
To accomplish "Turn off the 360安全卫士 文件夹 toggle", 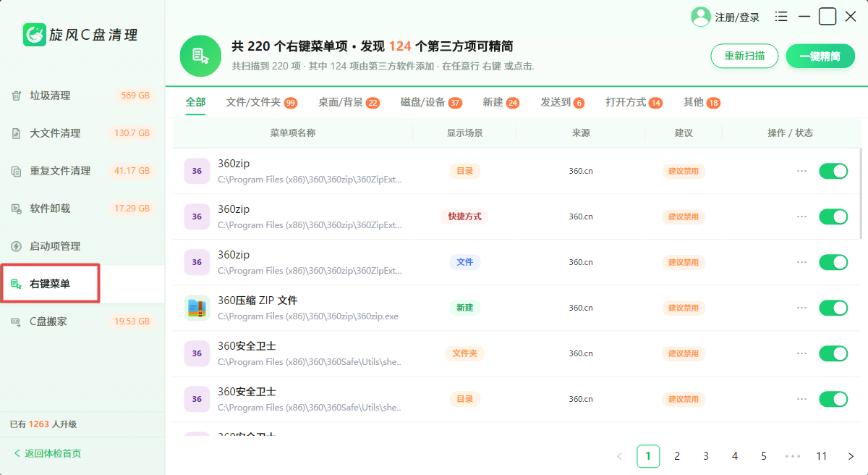I will (833, 353).
